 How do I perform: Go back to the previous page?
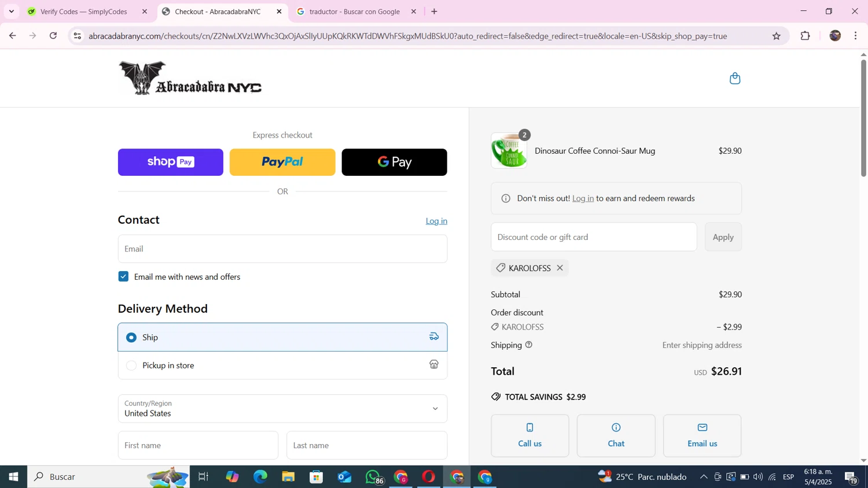12,36
